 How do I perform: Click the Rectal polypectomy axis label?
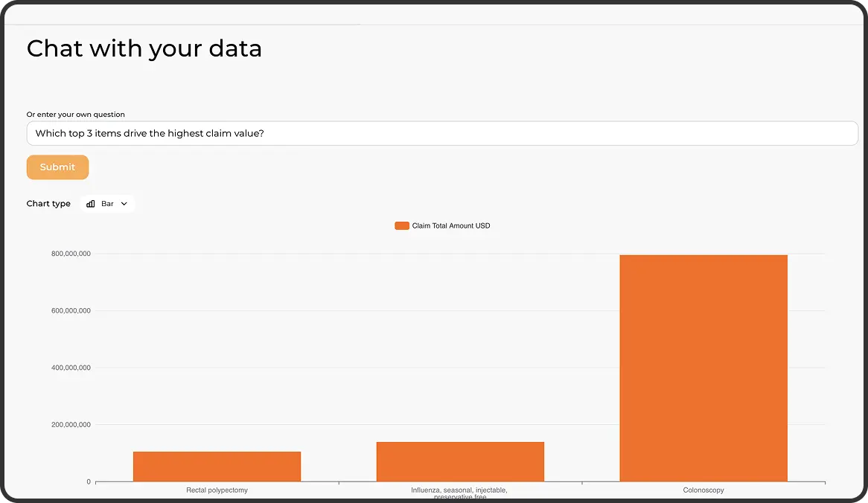[x=217, y=490]
